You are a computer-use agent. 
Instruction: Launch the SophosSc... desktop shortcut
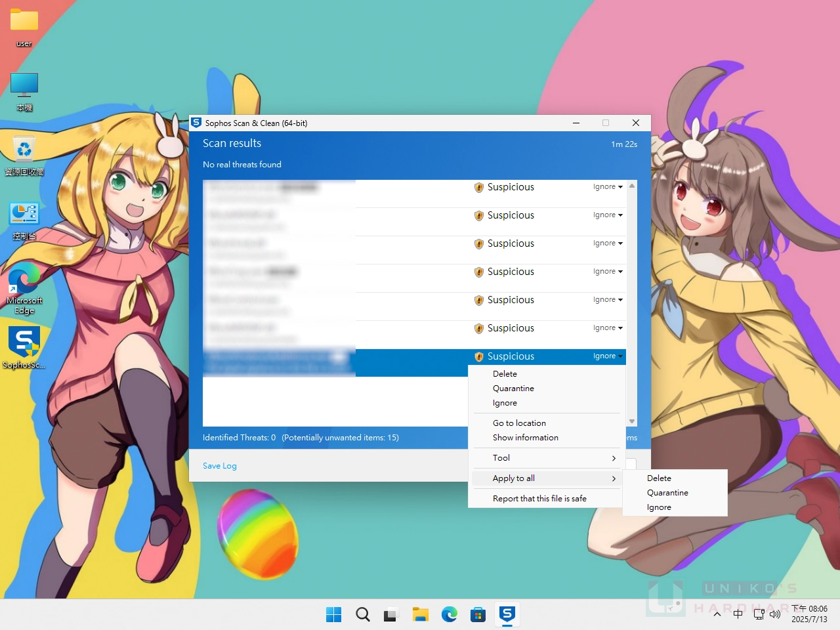pyautogui.click(x=24, y=348)
